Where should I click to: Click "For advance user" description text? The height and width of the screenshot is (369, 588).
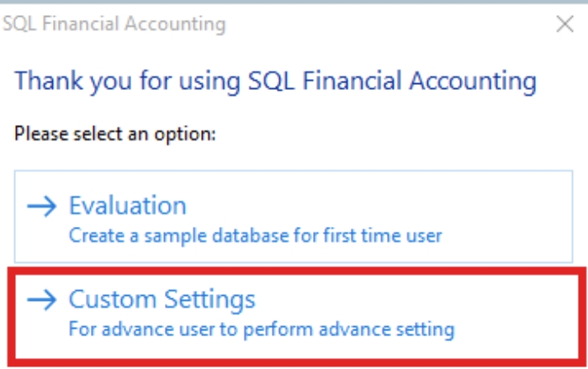click(x=261, y=328)
